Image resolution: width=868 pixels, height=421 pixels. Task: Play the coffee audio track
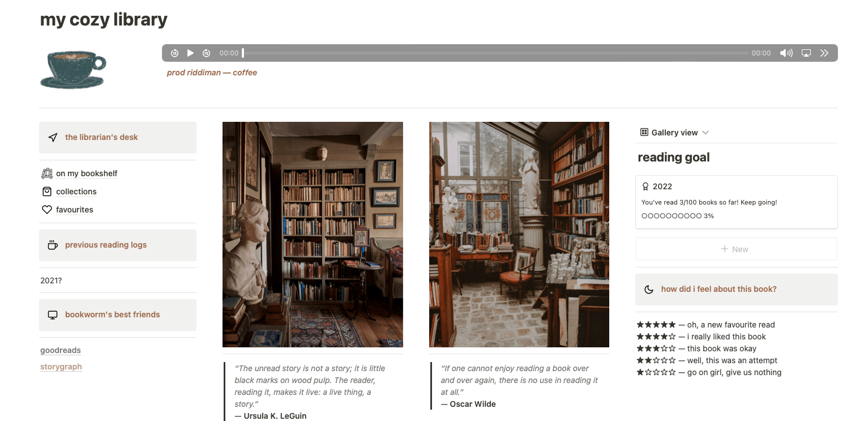[190, 53]
